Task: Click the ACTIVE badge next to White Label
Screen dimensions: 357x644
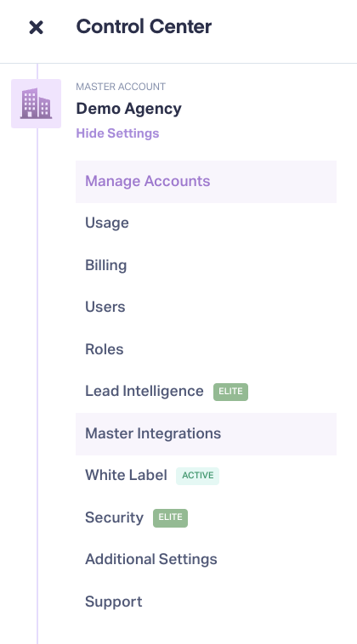Action: [x=197, y=476]
